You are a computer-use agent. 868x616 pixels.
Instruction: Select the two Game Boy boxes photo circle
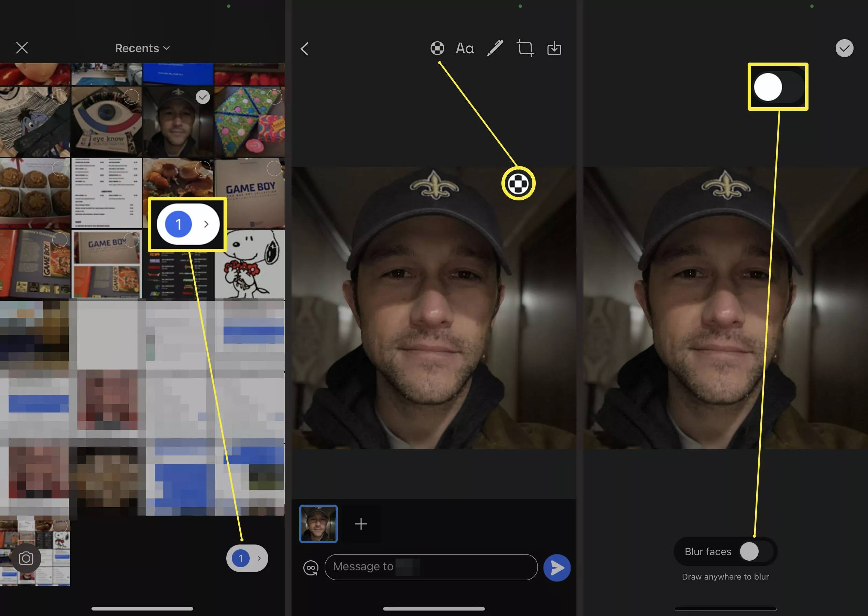131,240
